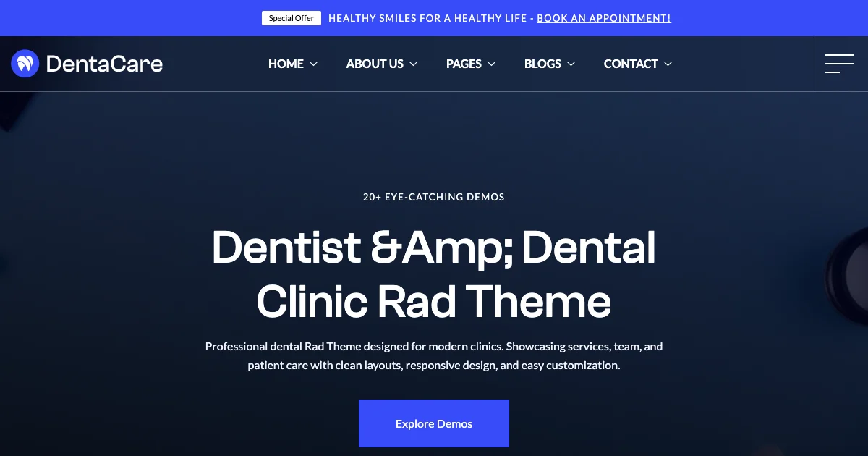This screenshot has width=868, height=456.
Task: Click the DentaCare brand name
Action: [104, 64]
